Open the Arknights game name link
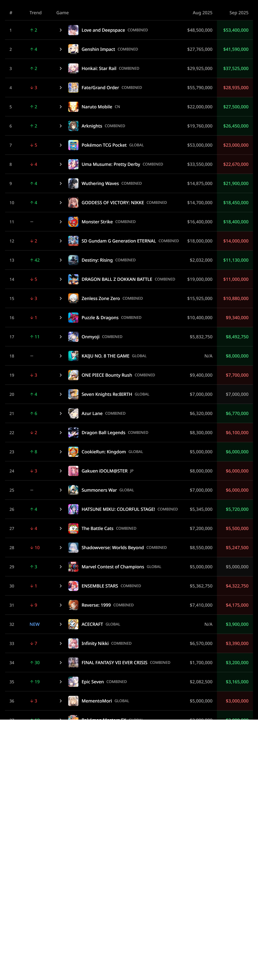 [x=92, y=126]
